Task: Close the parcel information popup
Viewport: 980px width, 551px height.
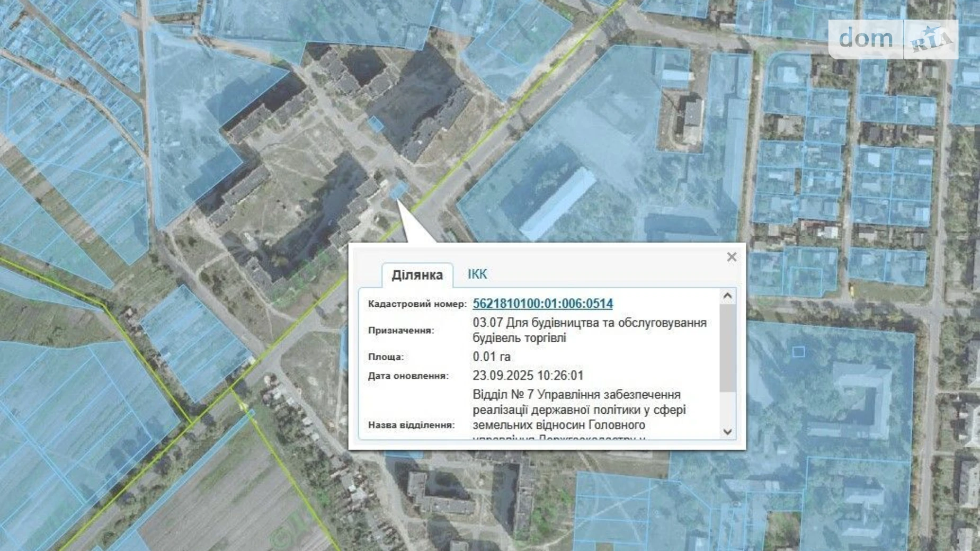Action: (732, 257)
